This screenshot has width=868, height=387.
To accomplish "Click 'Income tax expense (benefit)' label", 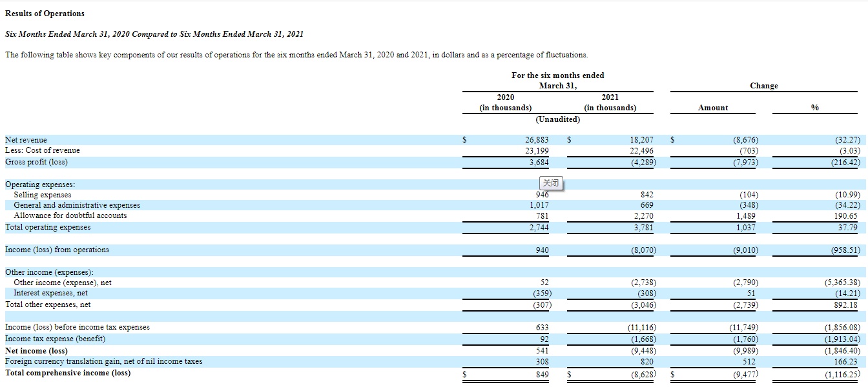I will (55, 339).
